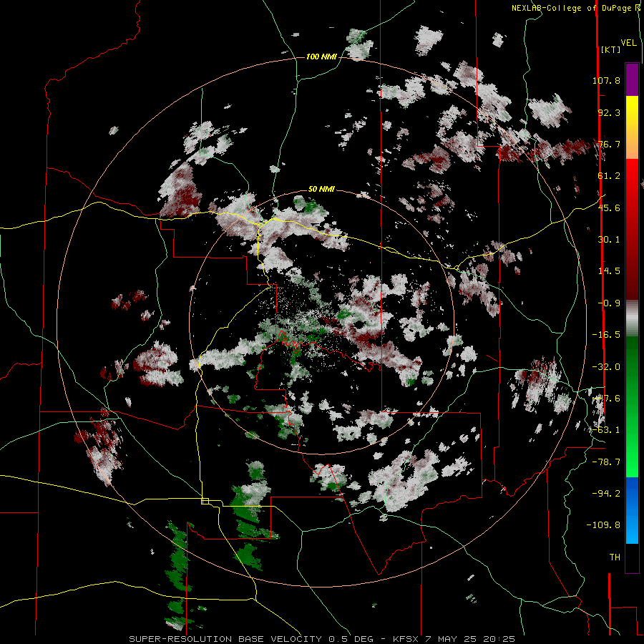644x644 pixels.
Task: Select the 92.3 value on the velocity scale
Action: coord(609,112)
